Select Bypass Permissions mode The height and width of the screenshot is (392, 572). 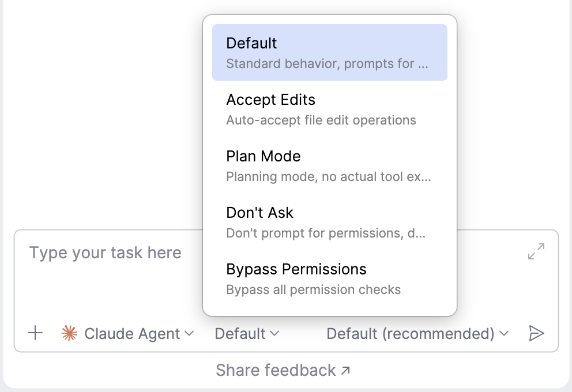pyautogui.click(x=296, y=269)
